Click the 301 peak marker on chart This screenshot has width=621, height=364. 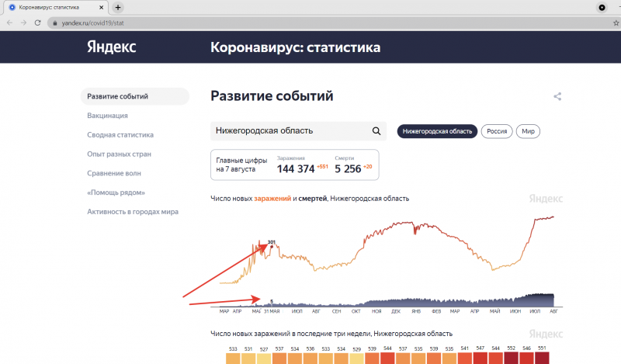click(x=272, y=246)
